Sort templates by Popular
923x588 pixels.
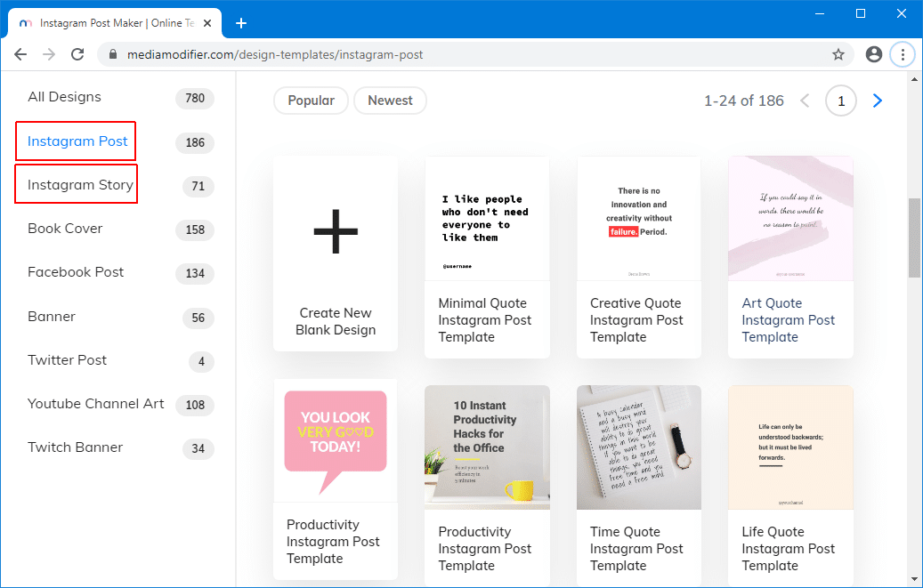point(311,101)
